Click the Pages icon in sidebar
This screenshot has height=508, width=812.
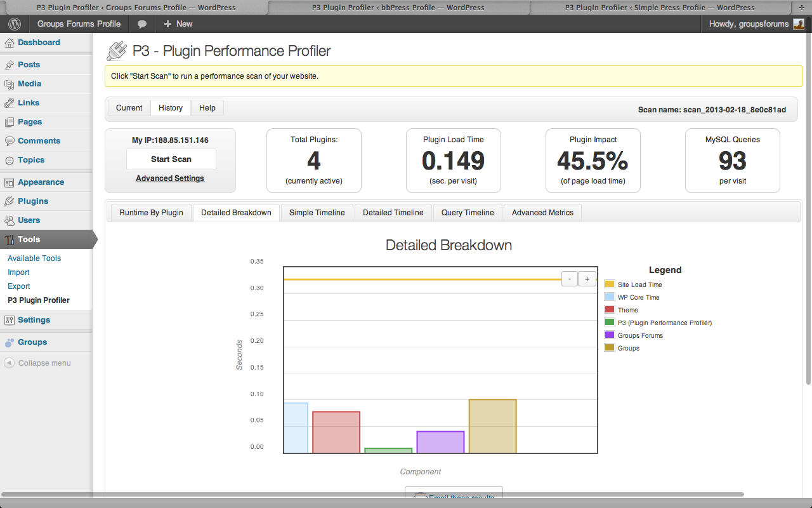pos(10,122)
